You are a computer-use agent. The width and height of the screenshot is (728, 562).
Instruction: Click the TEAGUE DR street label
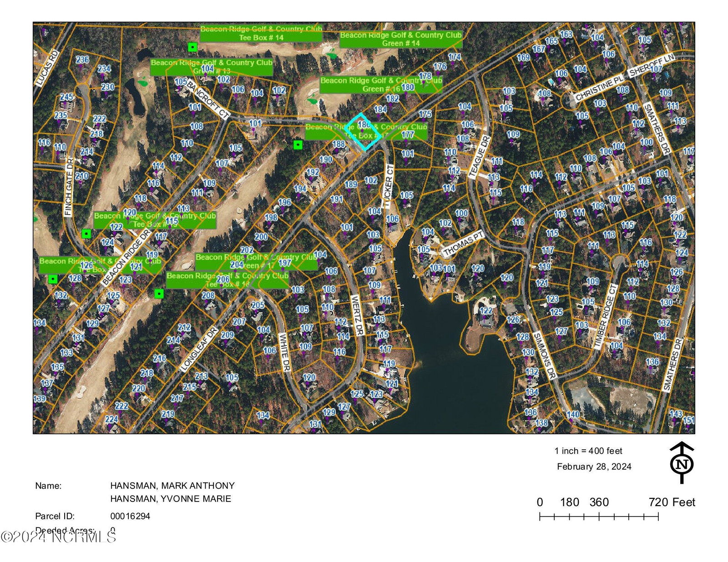click(479, 157)
